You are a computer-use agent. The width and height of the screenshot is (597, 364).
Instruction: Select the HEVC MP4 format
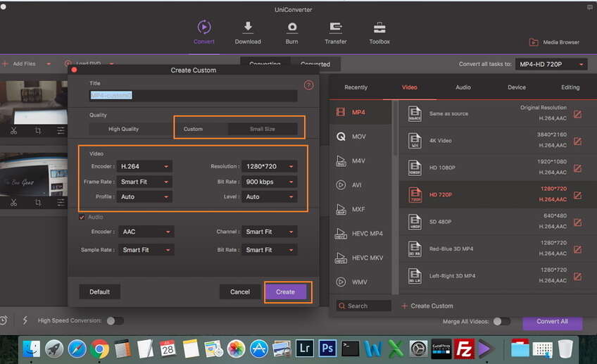pos(360,234)
